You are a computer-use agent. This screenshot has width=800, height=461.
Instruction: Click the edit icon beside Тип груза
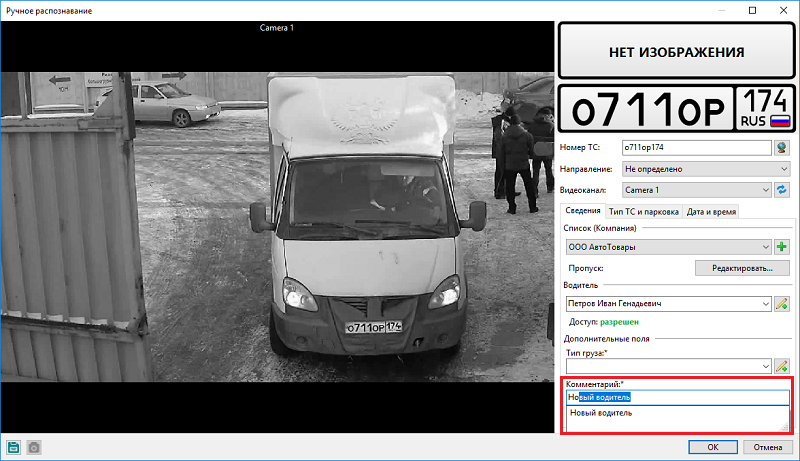(782, 367)
